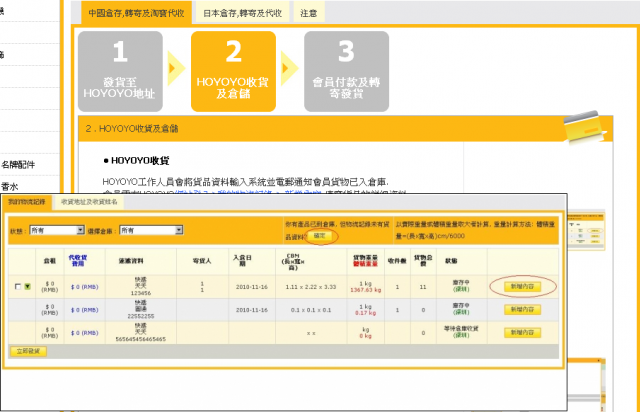The width and height of the screenshot is (640, 412).
Task: Click the 入倉日期 column header
Action: tap(242, 261)
